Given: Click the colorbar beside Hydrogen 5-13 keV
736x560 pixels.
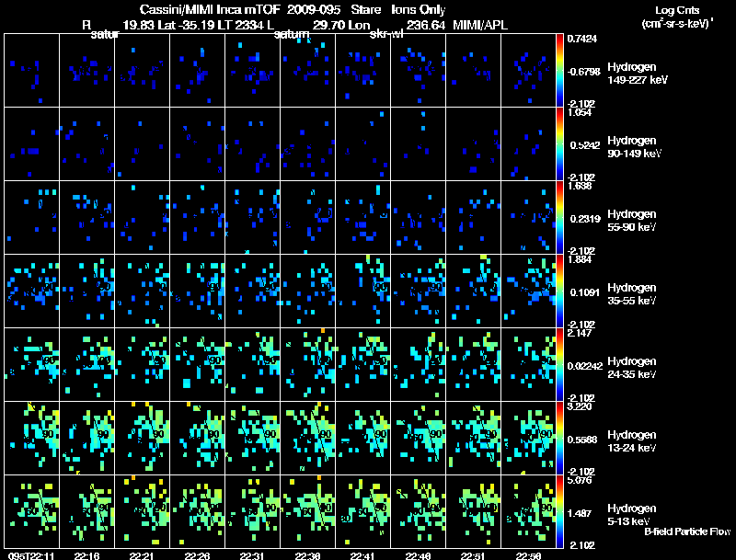Looking at the screenshot, I should point(559,511).
